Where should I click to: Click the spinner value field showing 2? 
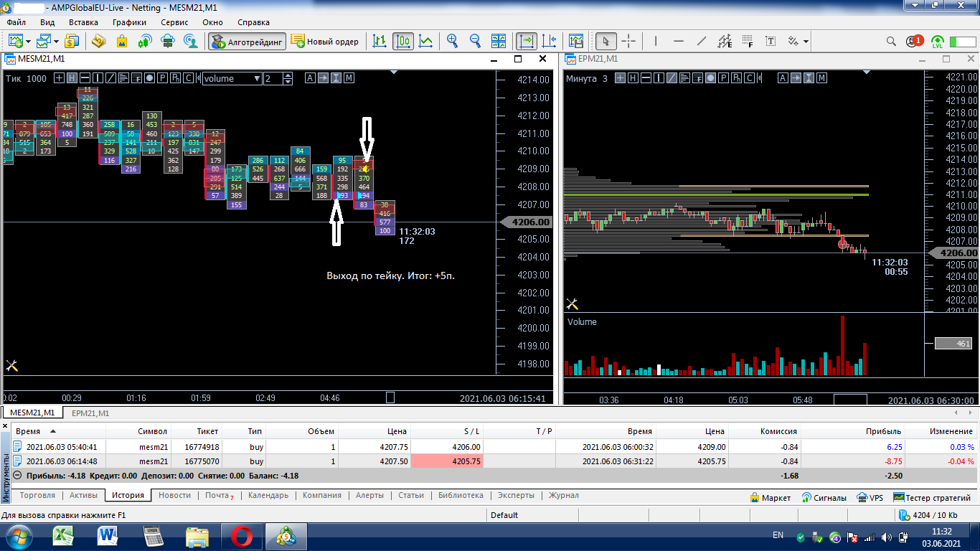coord(273,78)
